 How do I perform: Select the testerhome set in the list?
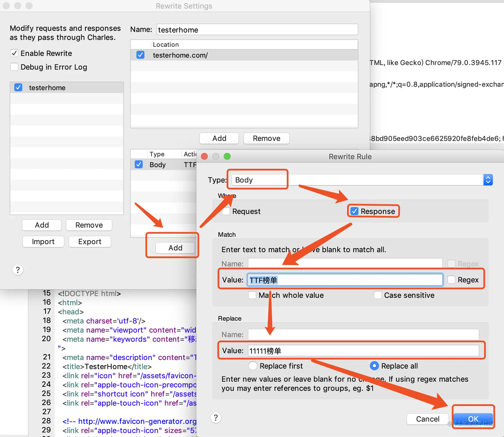click(x=67, y=88)
